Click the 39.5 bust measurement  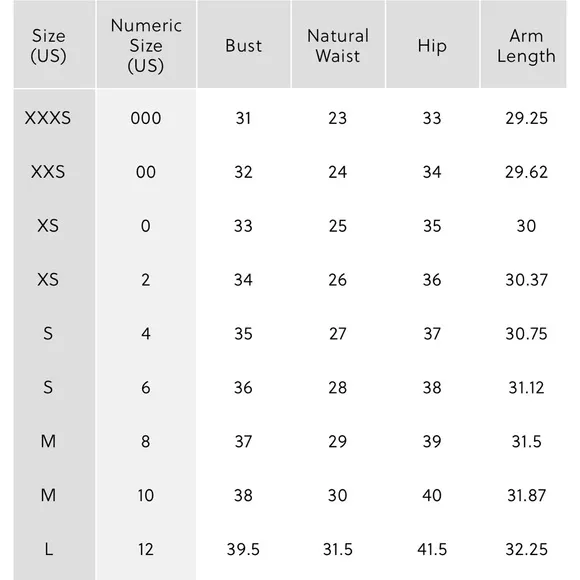tap(243, 549)
